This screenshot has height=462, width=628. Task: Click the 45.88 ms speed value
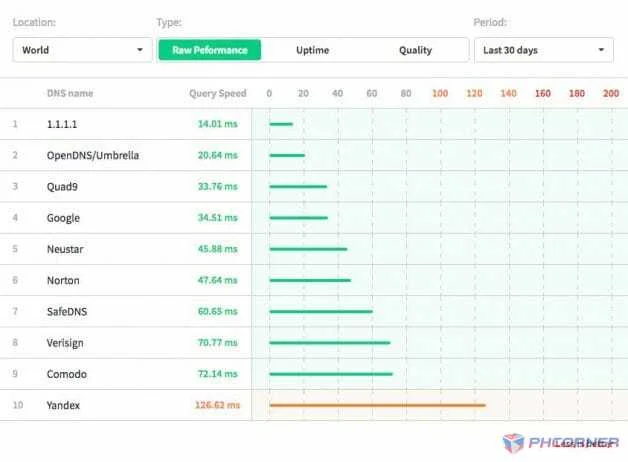click(217, 249)
